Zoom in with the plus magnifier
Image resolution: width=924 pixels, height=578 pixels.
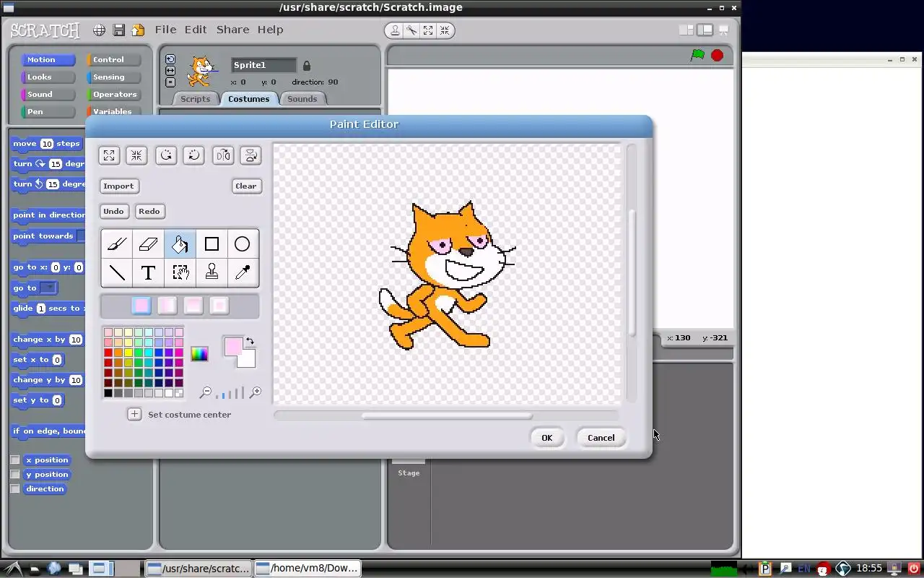click(256, 392)
